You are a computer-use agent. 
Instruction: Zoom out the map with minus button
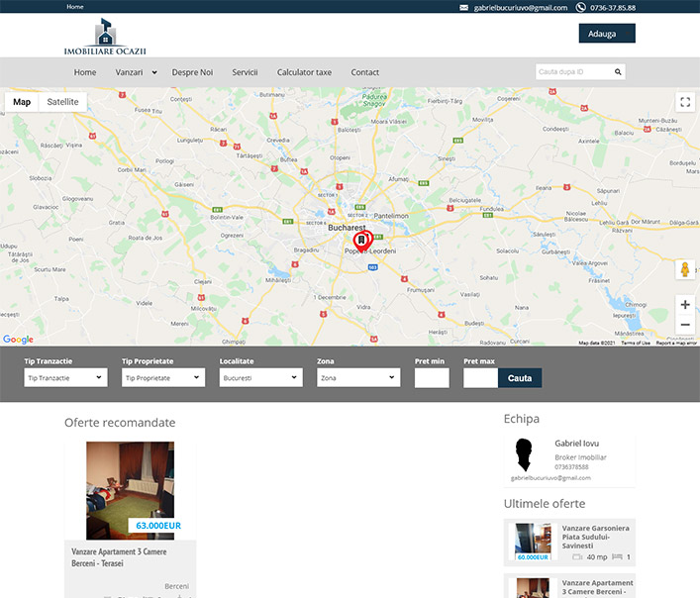tap(685, 325)
